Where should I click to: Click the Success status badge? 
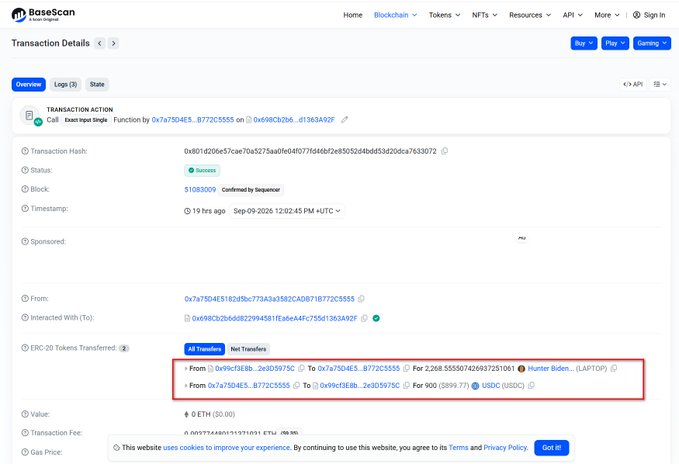pyautogui.click(x=202, y=171)
